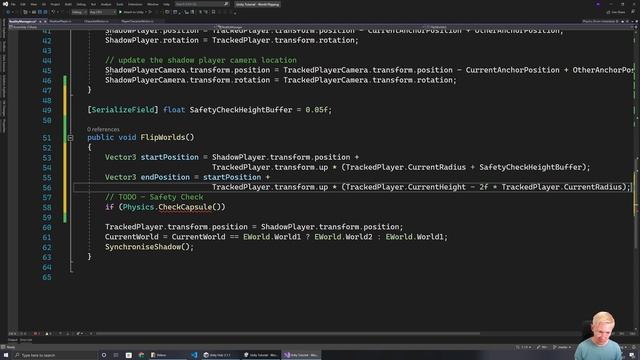
Task: Click the Attach to Unity play button
Action: (x=132, y=12)
